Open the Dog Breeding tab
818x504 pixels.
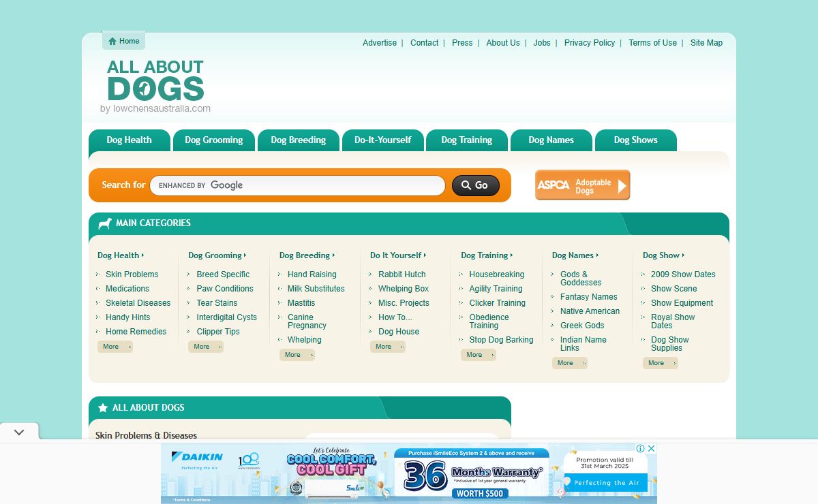(x=299, y=140)
